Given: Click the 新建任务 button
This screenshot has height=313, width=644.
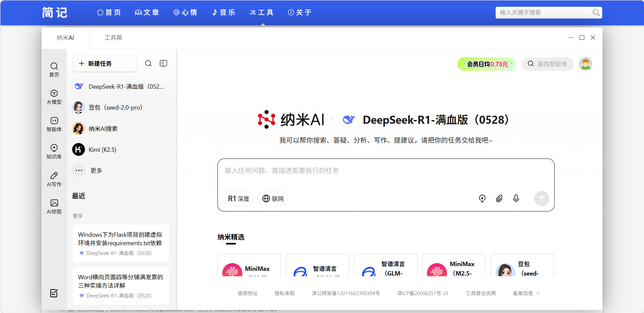Looking at the screenshot, I should [x=105, y=63].
